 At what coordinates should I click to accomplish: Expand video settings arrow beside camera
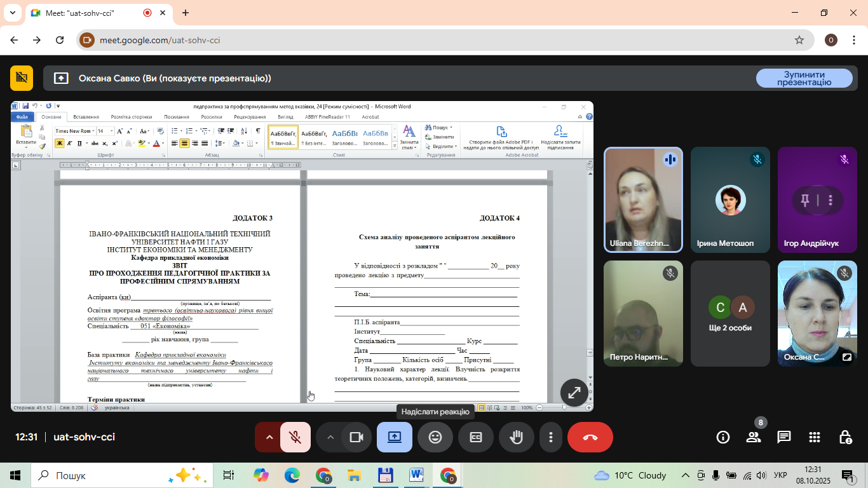[x=330, y=437]
